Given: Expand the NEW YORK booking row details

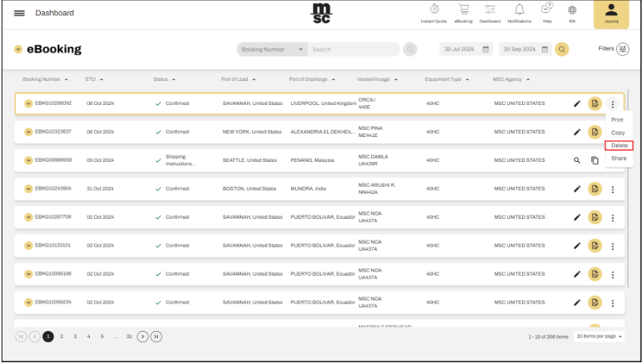Looking at the screenshot, I should tap(28, 131).
